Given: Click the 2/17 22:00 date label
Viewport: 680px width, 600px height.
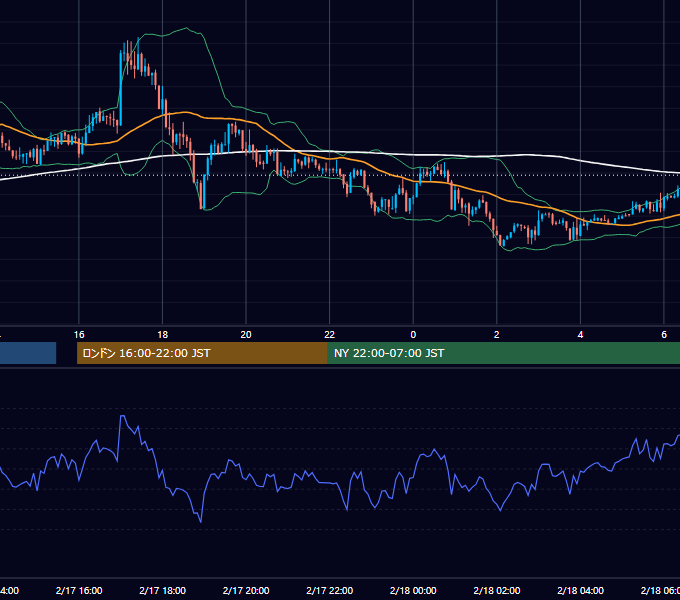Looking at the screenshot, I should pyautogui.click(x=330, y=590).
